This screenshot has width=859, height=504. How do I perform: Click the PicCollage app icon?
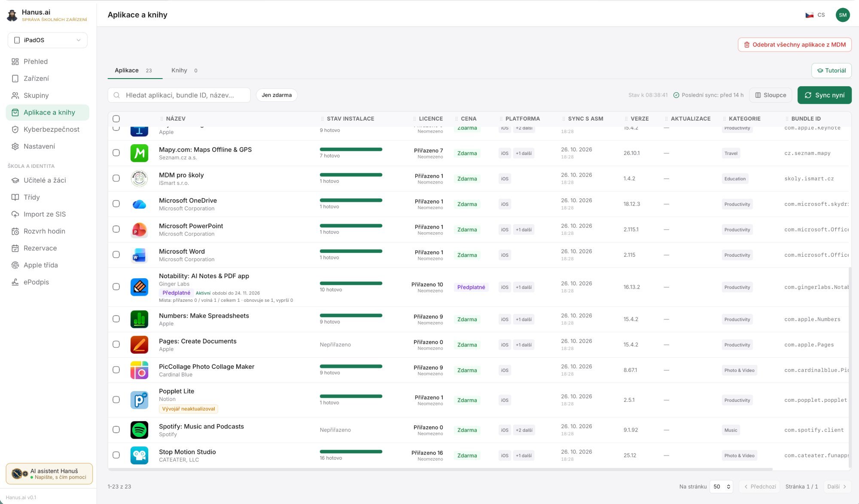click(139, 370)
